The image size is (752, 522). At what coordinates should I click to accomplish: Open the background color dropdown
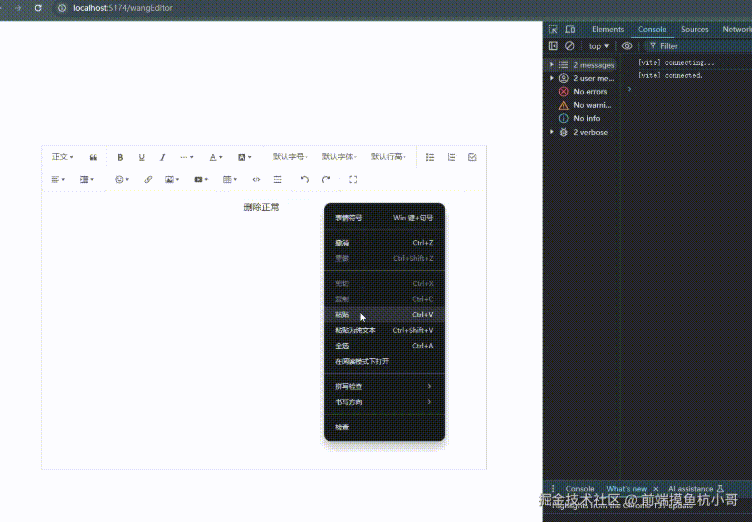pos(244,157)
